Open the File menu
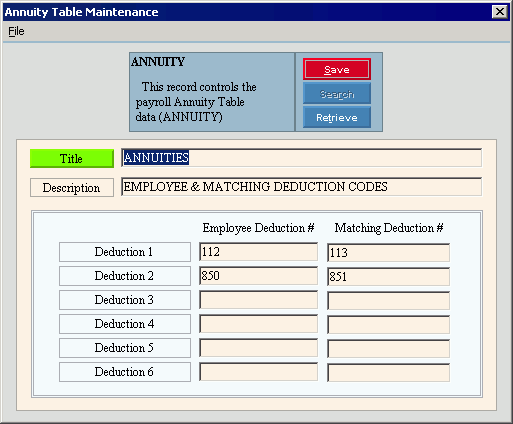Image resolution: width=513 pixels, height=424 pixels. [16, 31]
